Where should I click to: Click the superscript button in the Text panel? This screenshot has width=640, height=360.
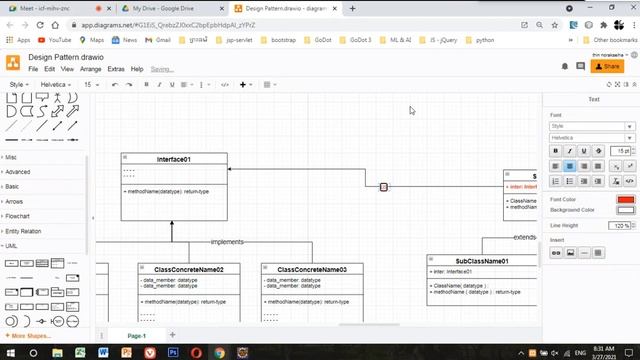tap(630, 166)
